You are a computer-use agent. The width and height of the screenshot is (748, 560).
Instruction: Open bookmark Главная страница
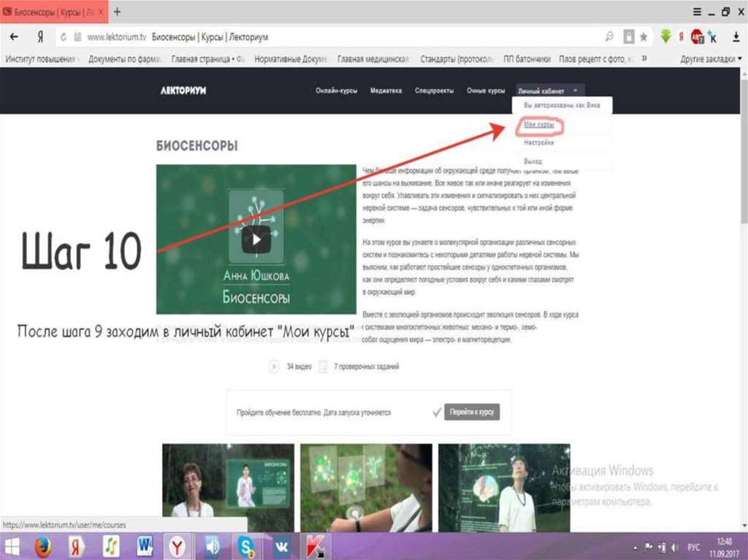point(208,59)
